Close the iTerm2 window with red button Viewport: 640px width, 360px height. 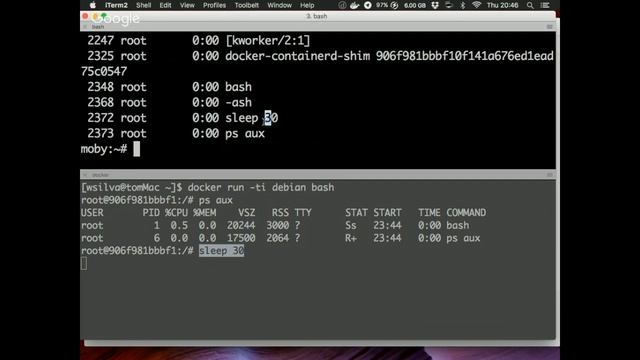pos(85,16)
